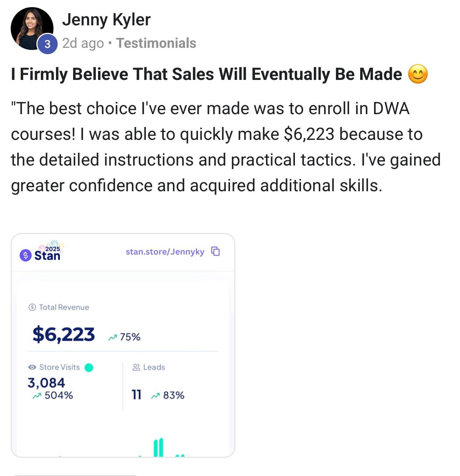The image size is (460, 476).
Task: Click the $6,223 total revenue figure
Action: 64,334
